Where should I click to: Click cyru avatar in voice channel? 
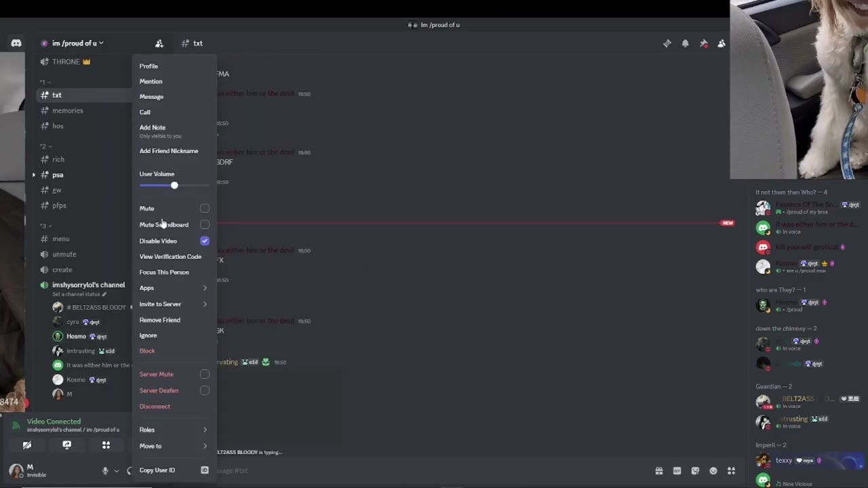58,322
